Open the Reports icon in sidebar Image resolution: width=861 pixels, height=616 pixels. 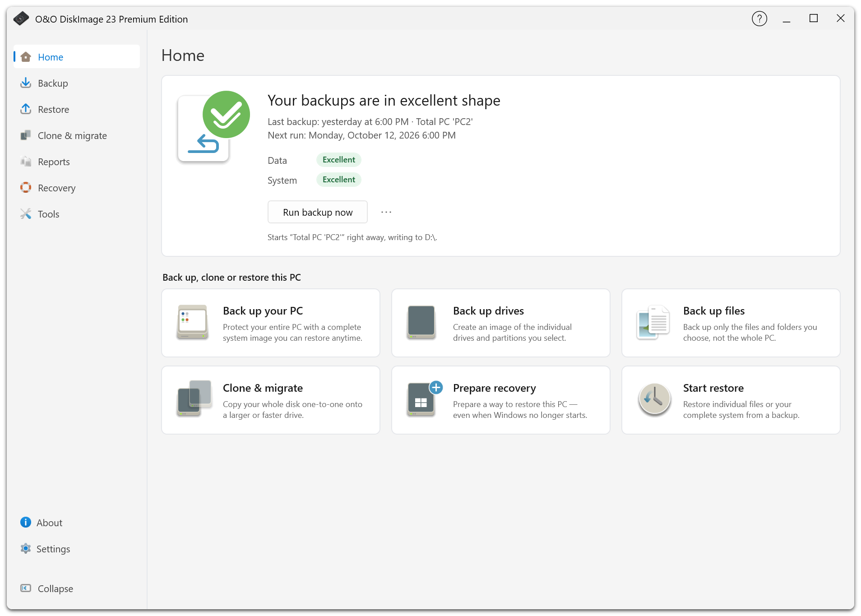click(x=26, y=162)
